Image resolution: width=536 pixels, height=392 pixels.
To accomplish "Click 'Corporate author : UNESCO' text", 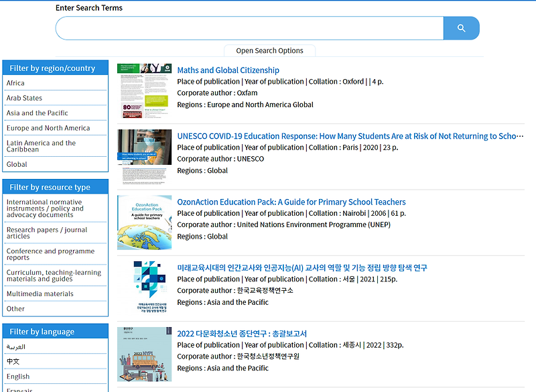I will pyautogui.click(x=220, y=159).
